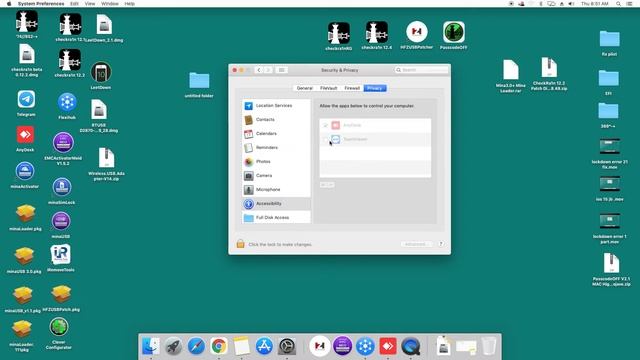Screen dimensions: 640x360
Task: Open Spotlight search in menu bar
Action: (619, 4)
